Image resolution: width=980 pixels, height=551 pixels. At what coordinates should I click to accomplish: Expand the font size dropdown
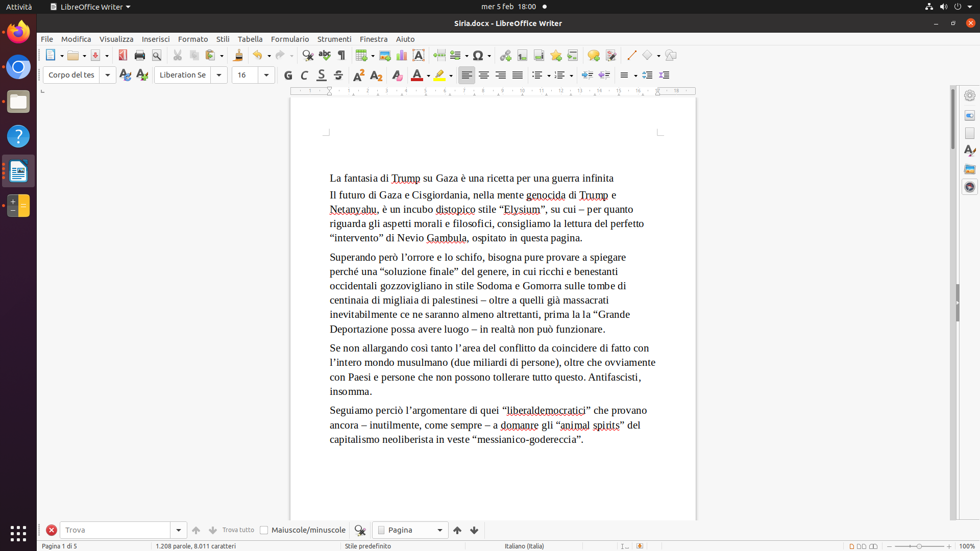tap(266, 75)
